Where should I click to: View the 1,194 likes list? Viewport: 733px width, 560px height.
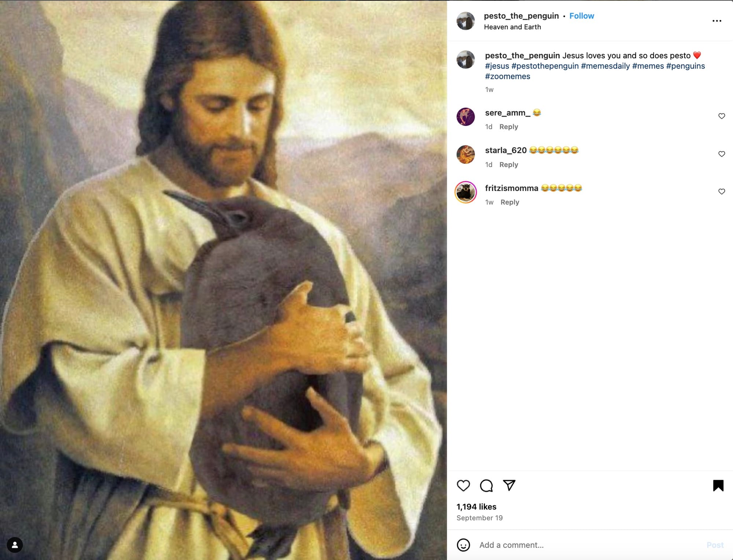coord(476,507)
